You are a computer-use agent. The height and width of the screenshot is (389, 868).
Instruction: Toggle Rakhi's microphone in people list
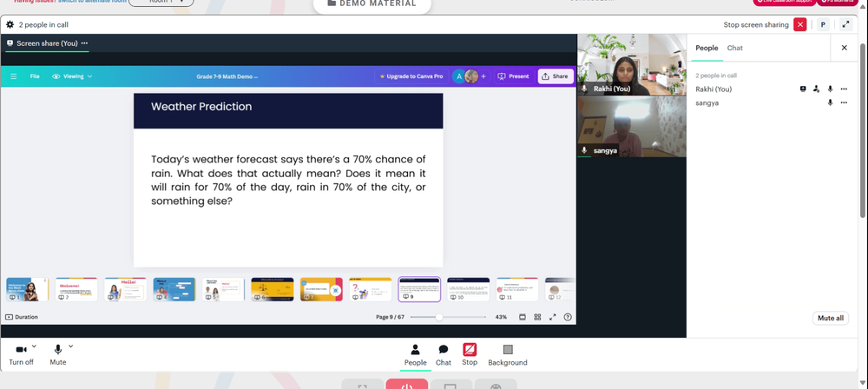[x=830, y=89]
